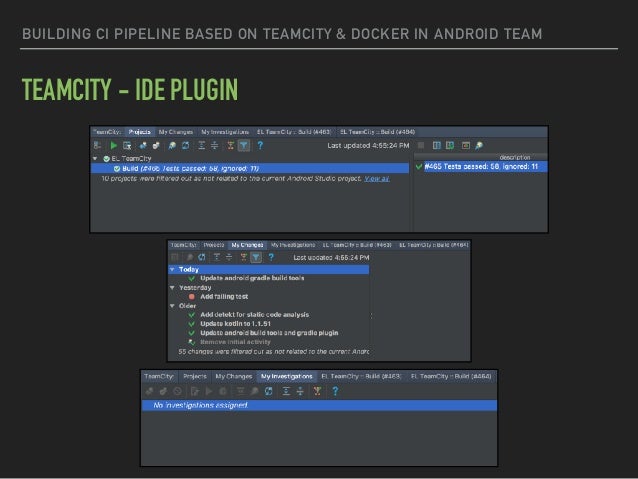Click Expand All icon in My Investigations toolbar
The image size is (638, 479).
pos(286,391)
